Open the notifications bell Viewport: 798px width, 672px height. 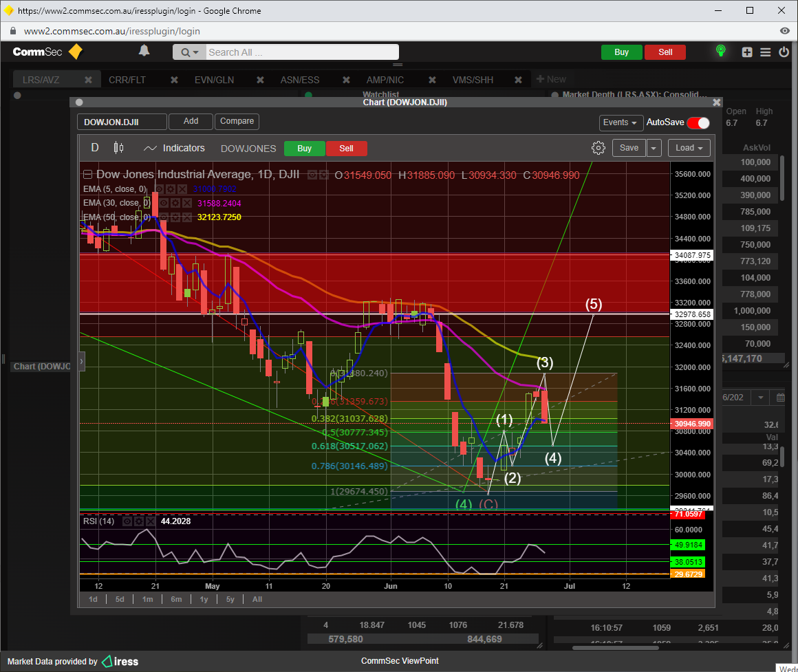coord(144,51)
